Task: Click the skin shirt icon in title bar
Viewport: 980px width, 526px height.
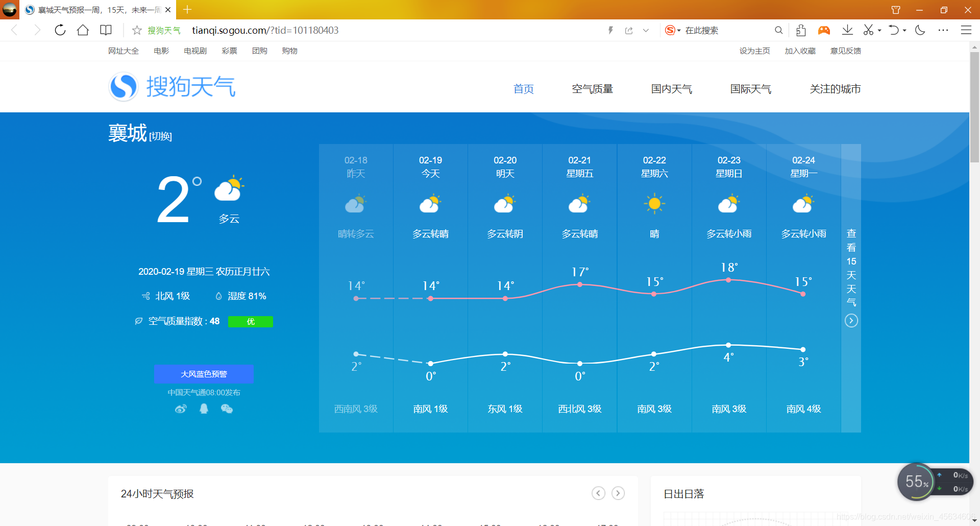Action: [x=896, y=10]
